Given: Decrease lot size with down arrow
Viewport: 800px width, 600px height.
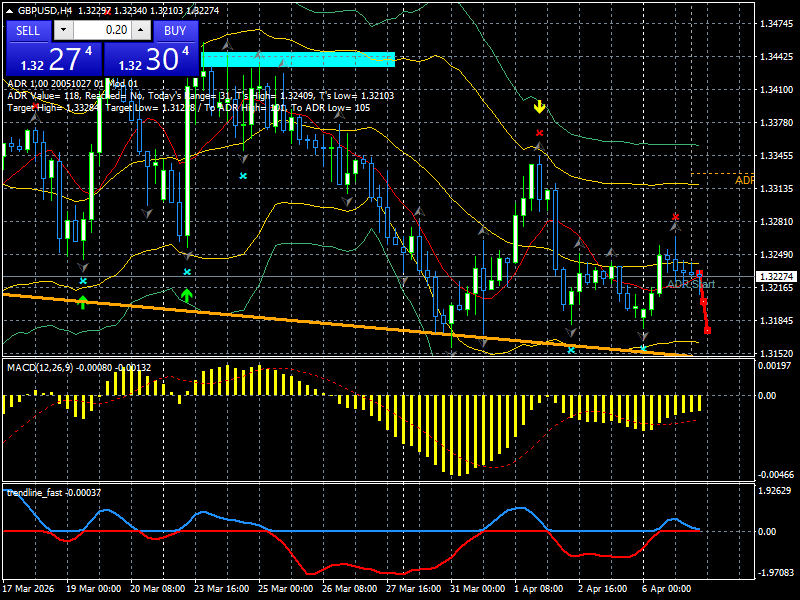Looking at the screenshot, I should (63, 30).
